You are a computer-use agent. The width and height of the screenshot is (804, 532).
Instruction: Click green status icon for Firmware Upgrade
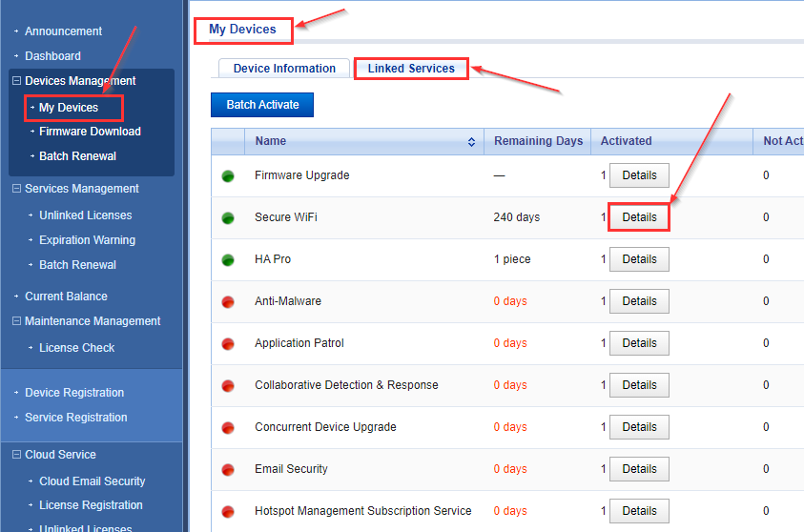(228, 175)
